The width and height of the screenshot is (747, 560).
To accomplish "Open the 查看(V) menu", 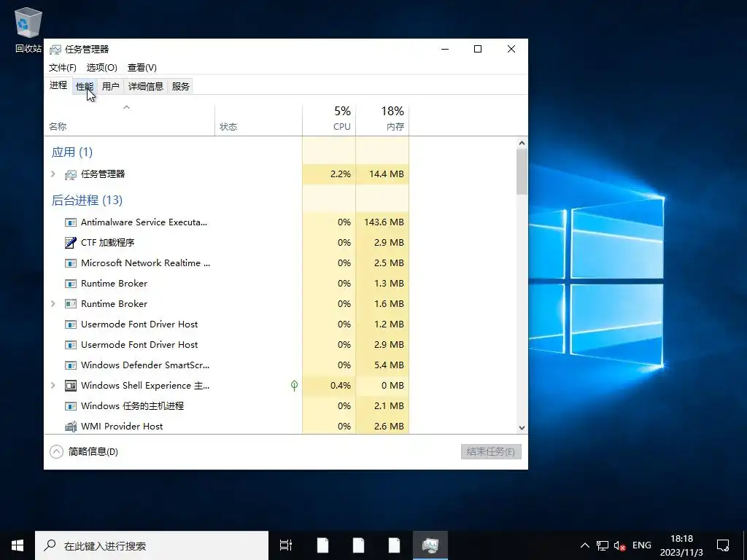I will tap(142, 68).
